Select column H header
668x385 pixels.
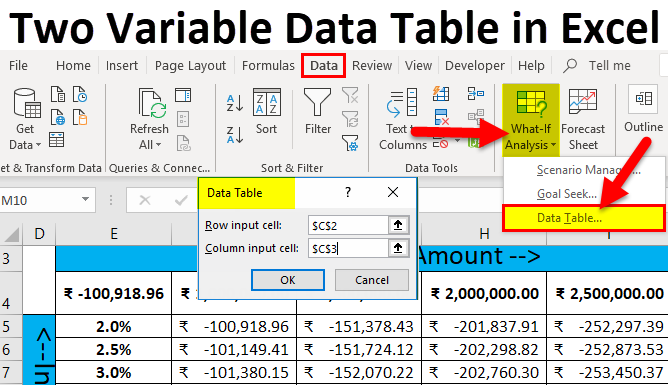(484, 234)
